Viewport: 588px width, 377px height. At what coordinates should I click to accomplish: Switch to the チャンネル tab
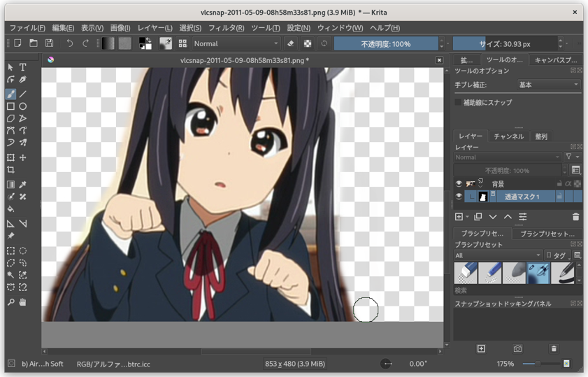tap(508, 136)
